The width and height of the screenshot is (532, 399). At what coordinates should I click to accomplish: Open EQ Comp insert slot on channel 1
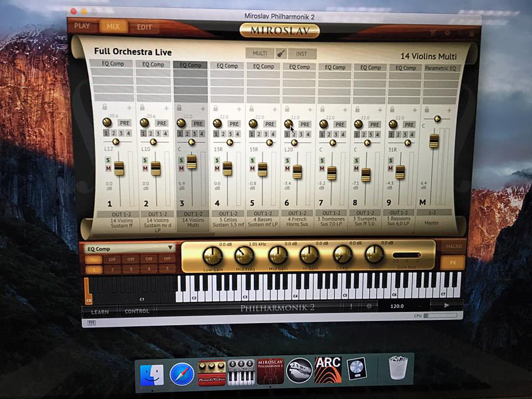point(112,63)
